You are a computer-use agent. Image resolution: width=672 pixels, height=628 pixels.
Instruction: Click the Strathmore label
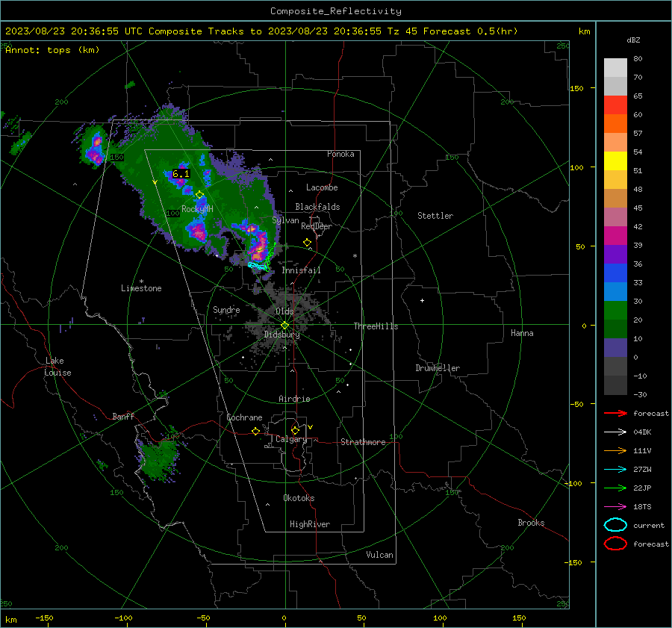[363, 442]
